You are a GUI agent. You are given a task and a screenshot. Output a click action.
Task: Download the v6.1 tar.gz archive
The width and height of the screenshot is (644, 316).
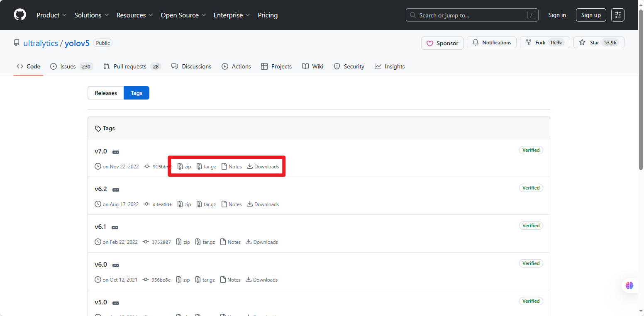point(205,242)
